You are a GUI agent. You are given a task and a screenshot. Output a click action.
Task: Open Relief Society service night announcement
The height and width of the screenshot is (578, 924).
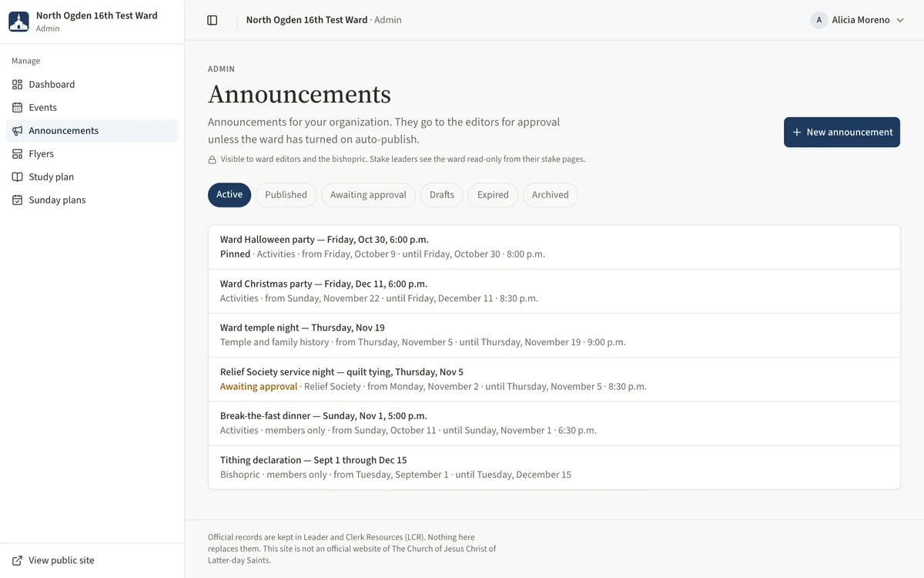point(554,379)
